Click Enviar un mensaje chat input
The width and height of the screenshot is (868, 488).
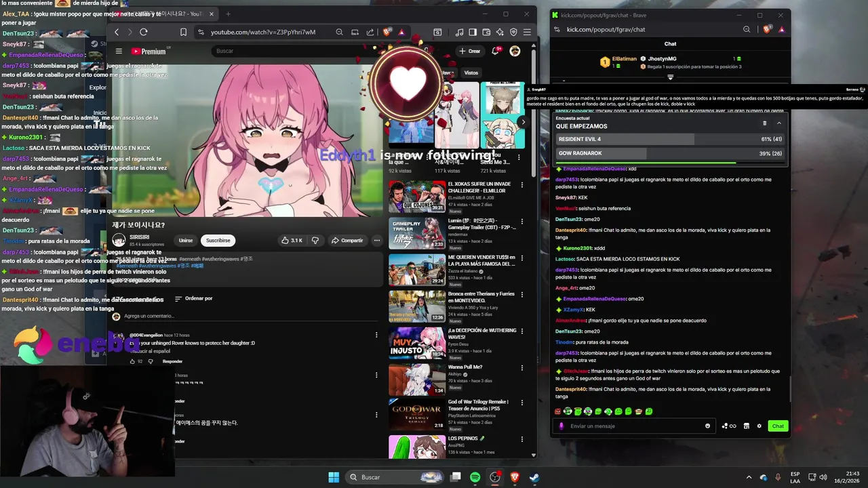tap(634, 426)
